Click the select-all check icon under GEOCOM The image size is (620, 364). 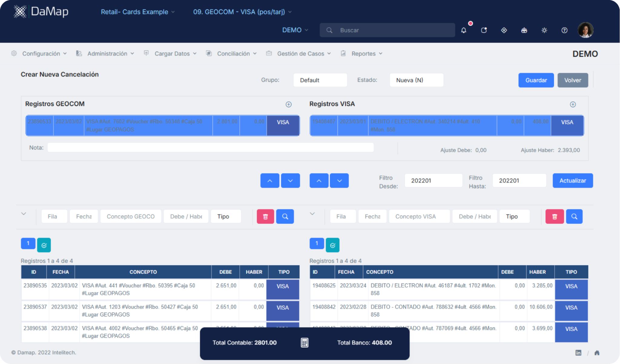(44, 245)
